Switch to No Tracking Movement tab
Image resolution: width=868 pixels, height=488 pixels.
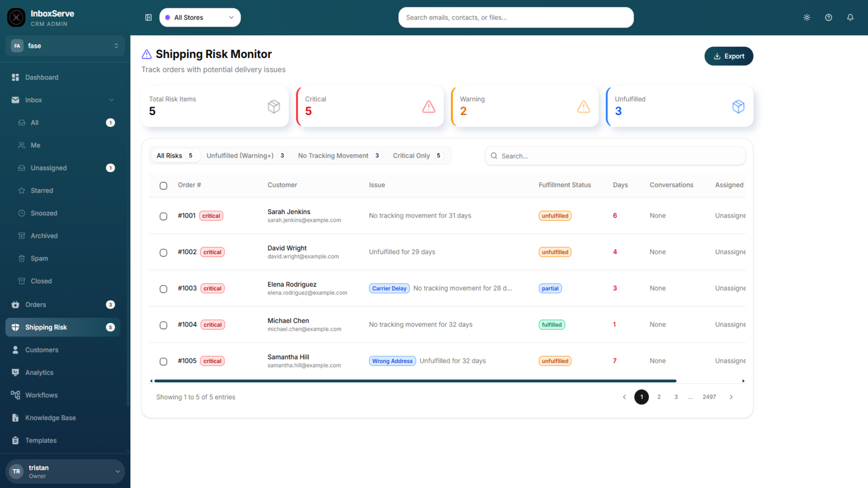click(339, 156)
